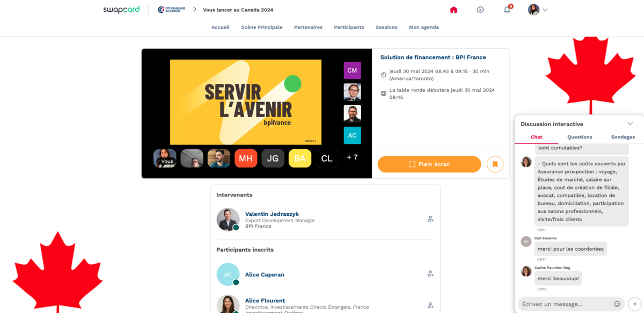Show the +7 additional participants
The height and width of the screenshot is (313, 644).
[352, 158]
